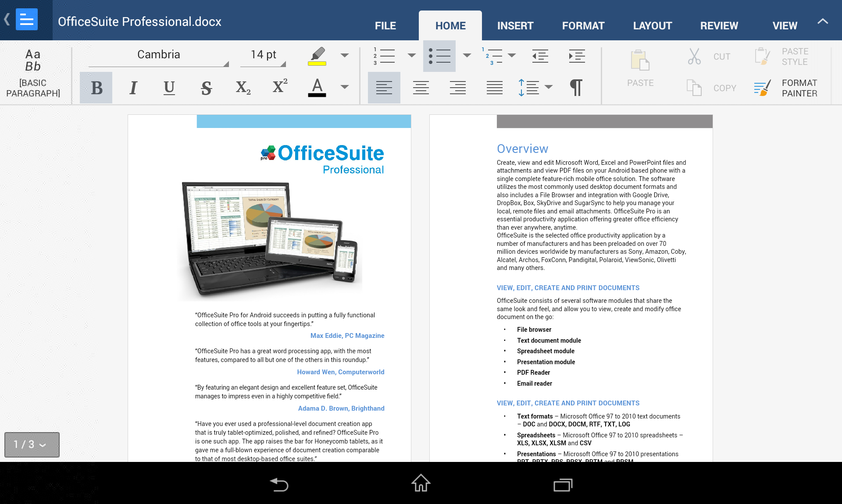Click the increase indent icon
Screen dimensions: 842x504
coord(577,56)
